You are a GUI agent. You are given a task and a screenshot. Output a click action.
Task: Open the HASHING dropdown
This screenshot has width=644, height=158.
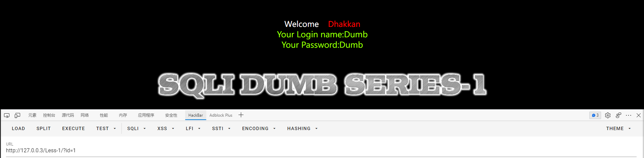point(303,128)
